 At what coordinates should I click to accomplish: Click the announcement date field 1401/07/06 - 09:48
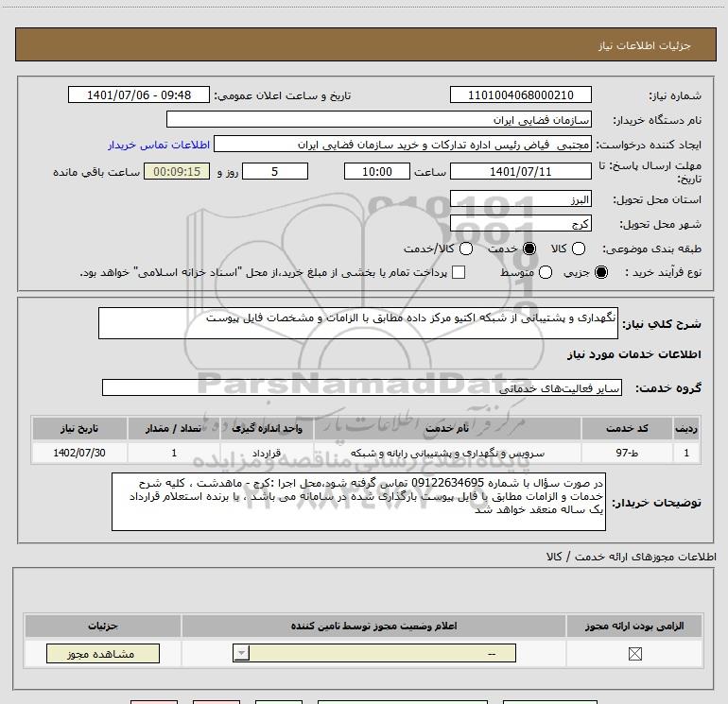pos(139,94)
